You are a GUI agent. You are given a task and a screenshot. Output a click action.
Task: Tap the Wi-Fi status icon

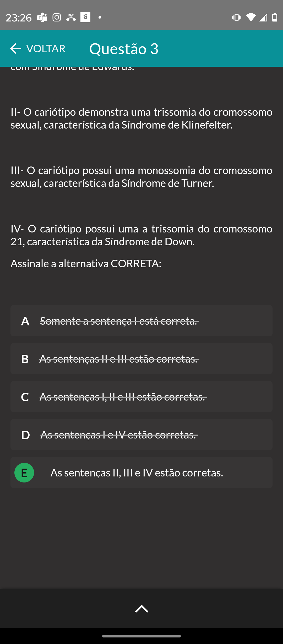251,18
